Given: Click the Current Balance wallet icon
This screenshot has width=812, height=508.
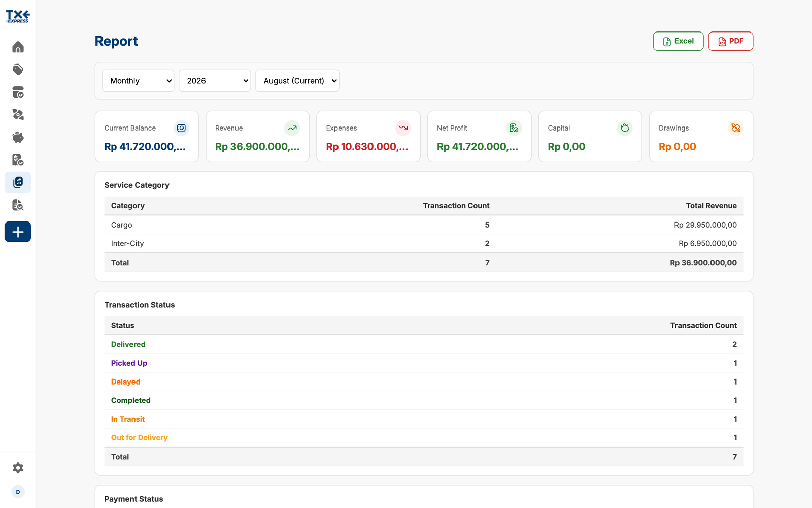Looking at the screenshot, I should coord(181,128).
